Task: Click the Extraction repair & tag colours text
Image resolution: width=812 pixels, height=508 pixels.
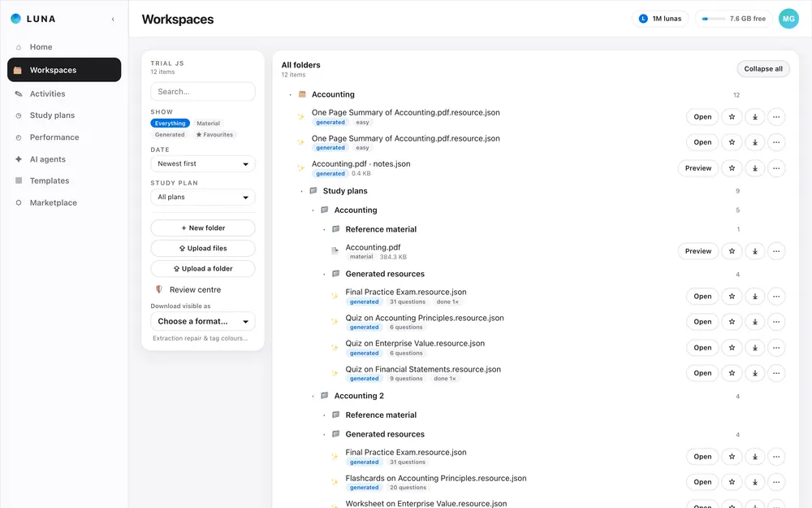Action: coord(200,338)
